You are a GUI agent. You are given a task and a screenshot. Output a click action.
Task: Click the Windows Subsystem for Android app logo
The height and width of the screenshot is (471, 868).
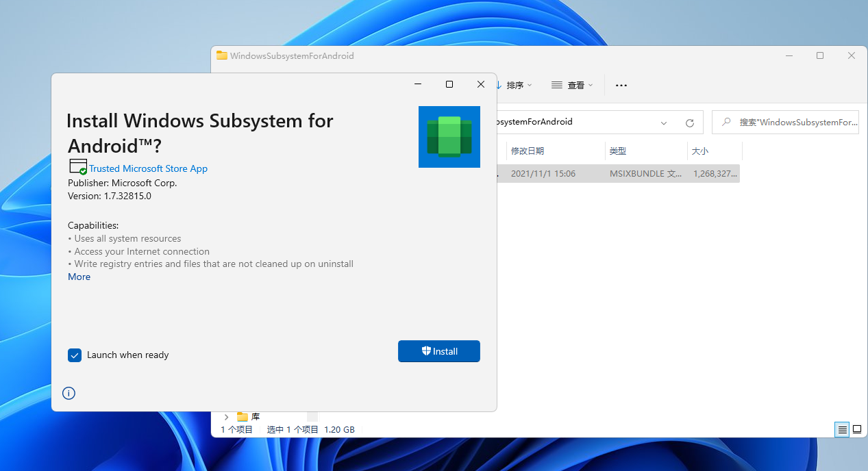(449, 137)
